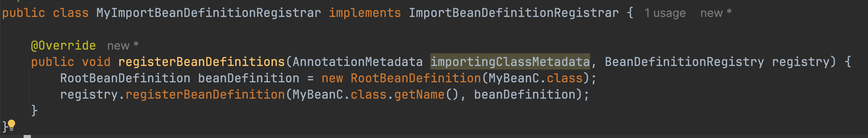868x138 pixels.
Task: Click MyImportBeanDefinitionRegistrar class name
Action: [208, 13]
